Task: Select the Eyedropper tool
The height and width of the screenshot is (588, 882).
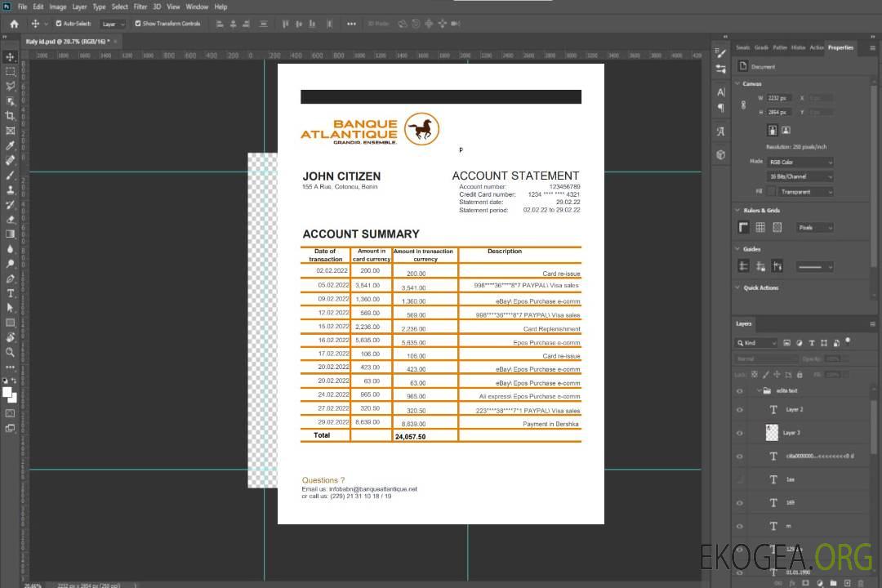Action: (11, 145)
